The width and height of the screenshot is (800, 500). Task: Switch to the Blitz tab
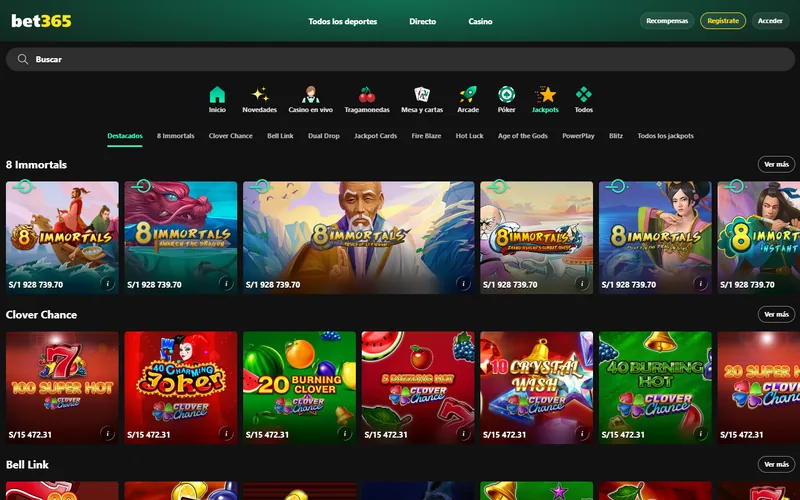(616, 136)
